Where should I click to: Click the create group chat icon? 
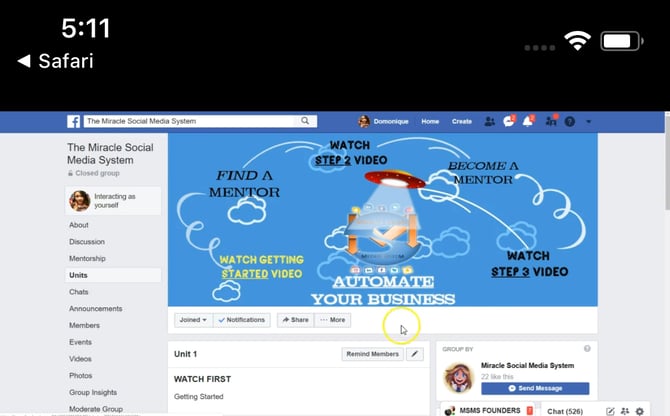coord(625,411)
